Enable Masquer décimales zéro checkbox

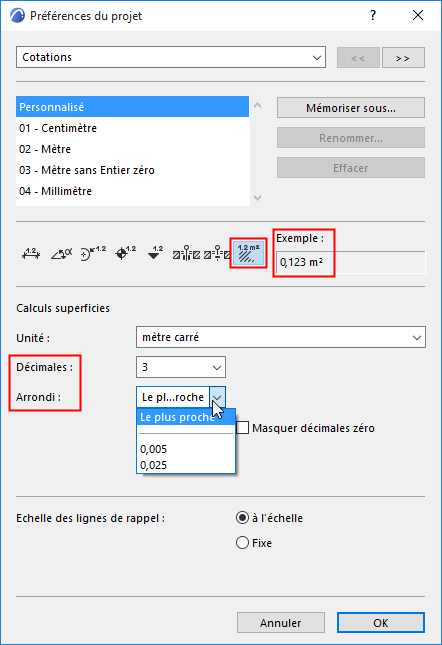243,428
